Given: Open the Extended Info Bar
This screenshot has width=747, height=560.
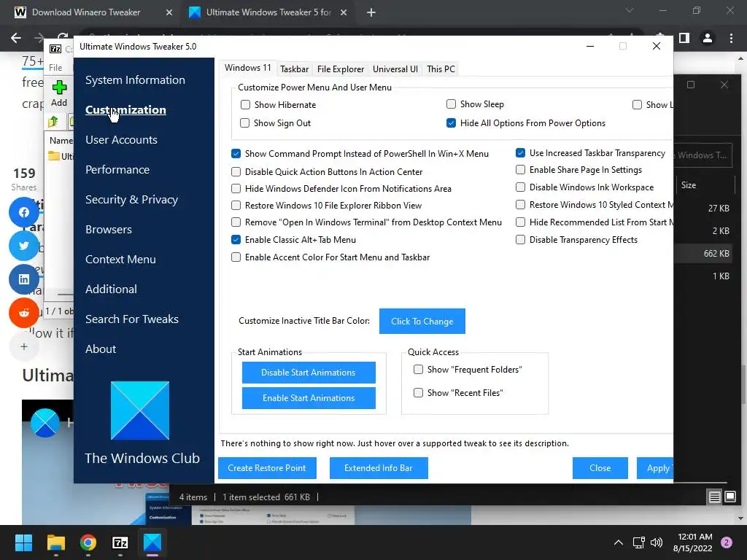Looking at the screenshot, I should coord(379,468).
